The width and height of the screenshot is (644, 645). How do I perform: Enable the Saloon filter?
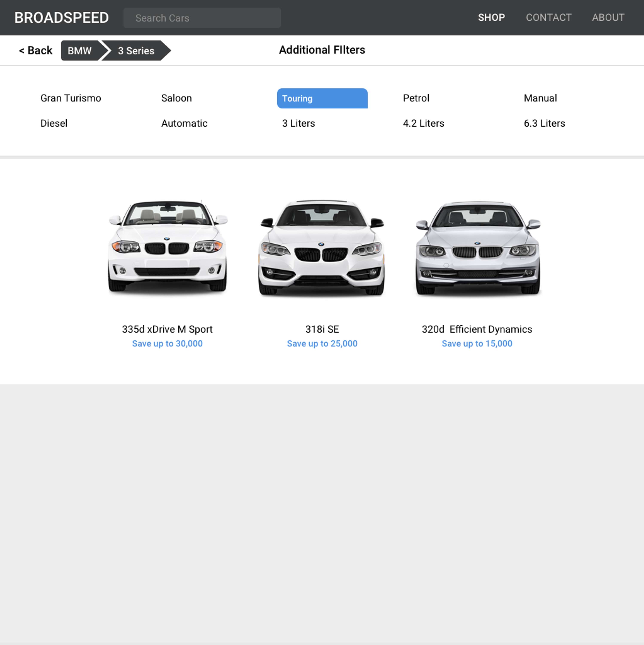[x=176, y=98]
